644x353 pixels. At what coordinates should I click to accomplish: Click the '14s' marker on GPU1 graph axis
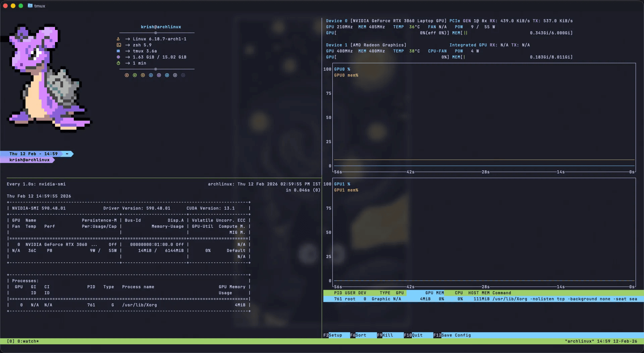coord(561,287)
